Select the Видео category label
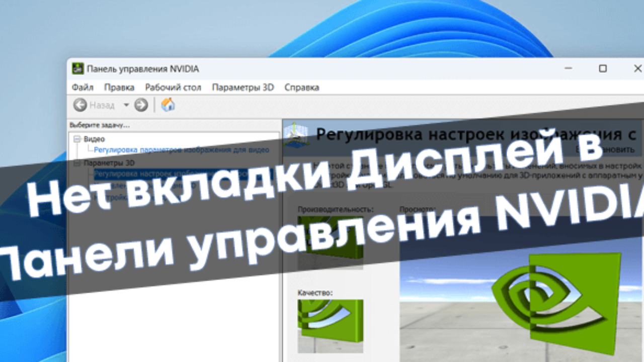 (94, 139)
